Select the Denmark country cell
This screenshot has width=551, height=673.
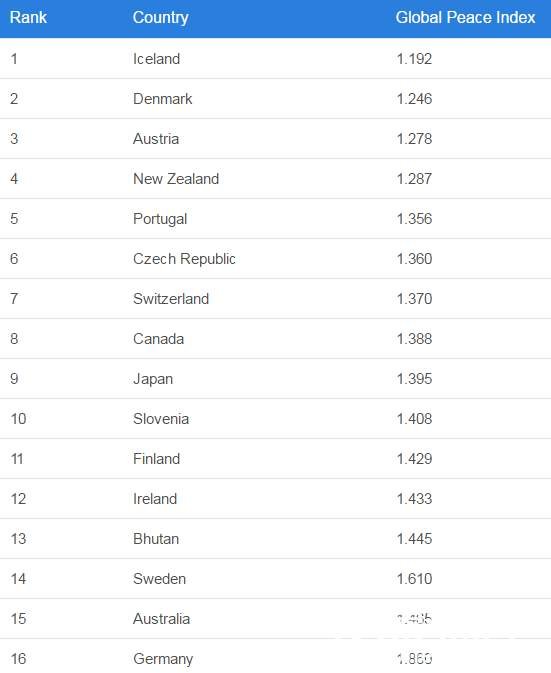point(163,99)
